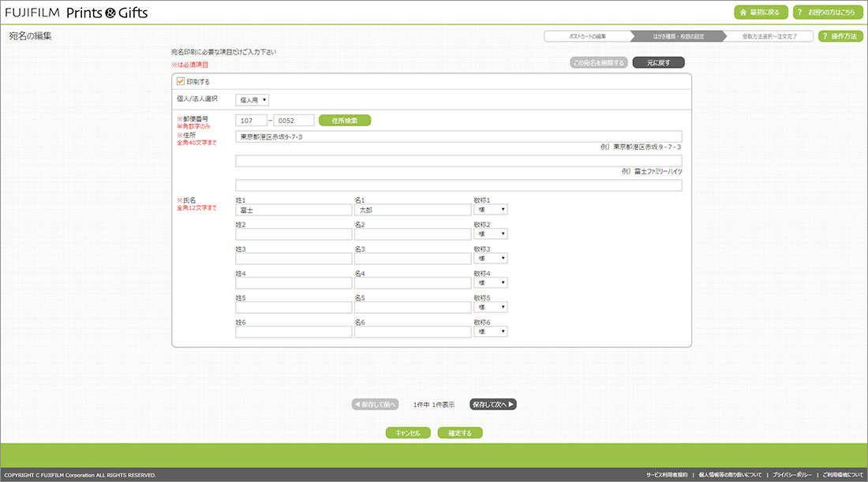Open the 個人/法人選択 dropdown
Image resolution: width=868 pixels, height=482 pixels.
253,100
